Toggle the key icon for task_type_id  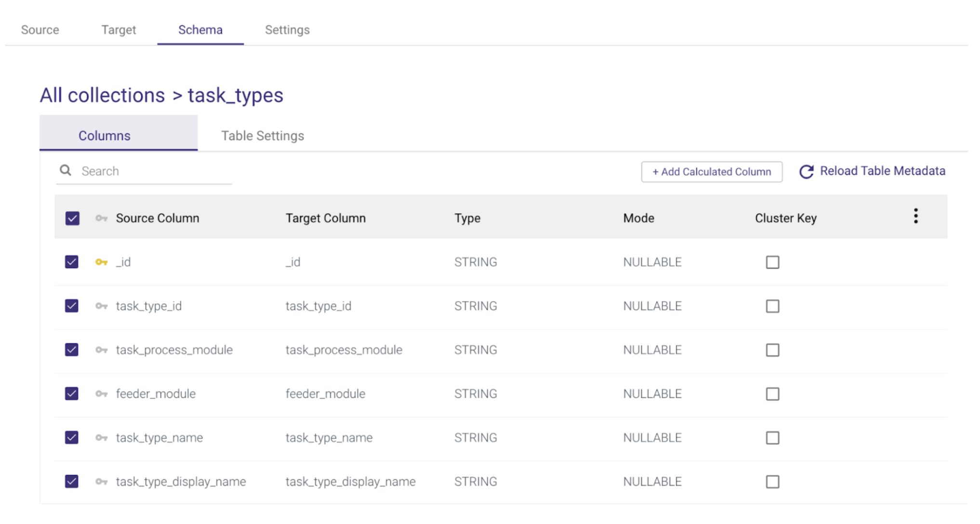click(101, 306)
